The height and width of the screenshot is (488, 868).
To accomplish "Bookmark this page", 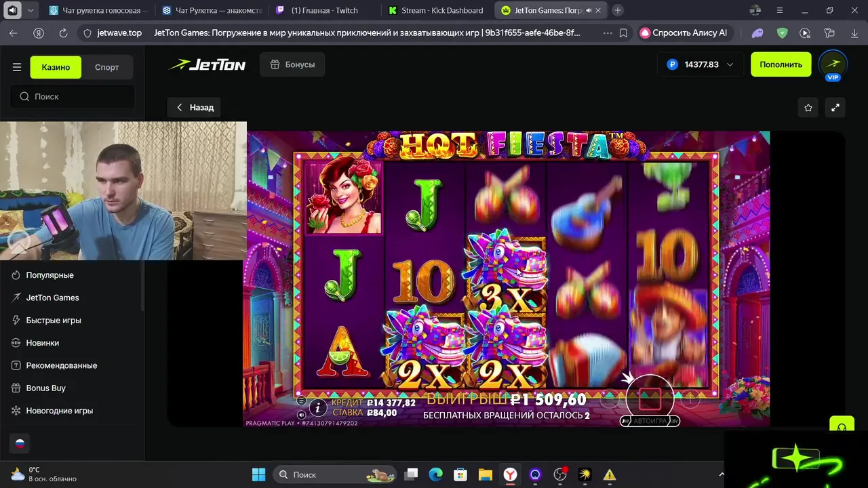I will 623,33.
